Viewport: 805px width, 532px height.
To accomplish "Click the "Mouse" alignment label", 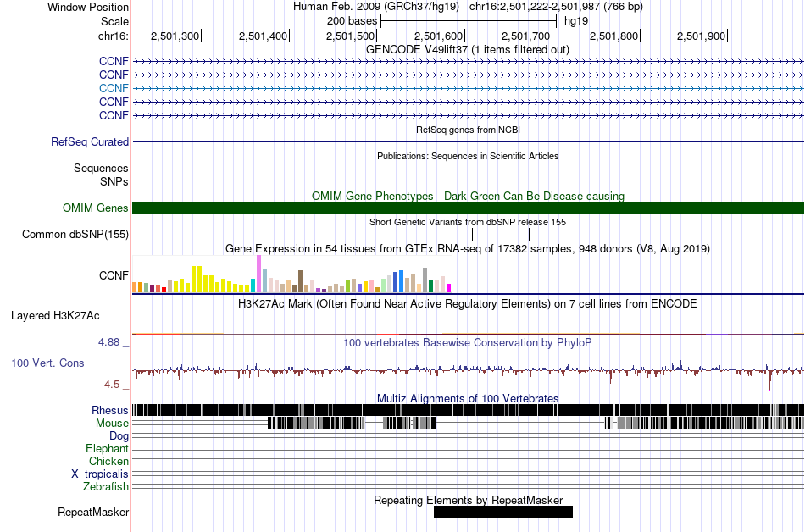I will 112,424.
